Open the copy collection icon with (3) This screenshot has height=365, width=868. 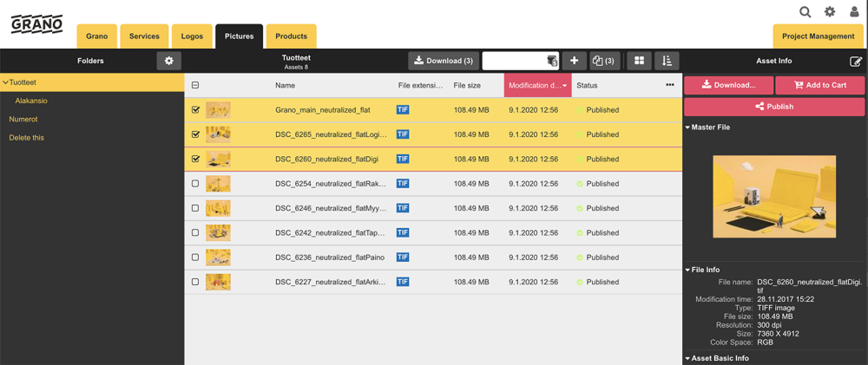click(x=603, y=61)
